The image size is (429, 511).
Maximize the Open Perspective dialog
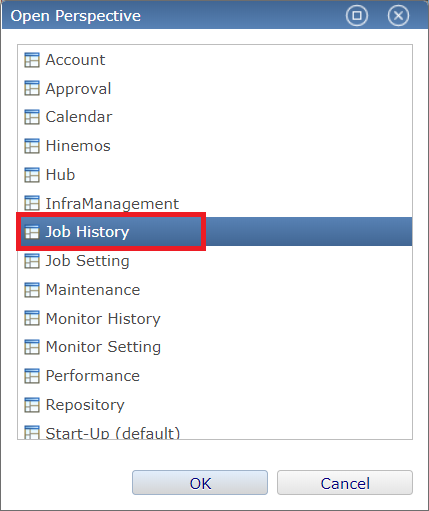pos(357,15)
